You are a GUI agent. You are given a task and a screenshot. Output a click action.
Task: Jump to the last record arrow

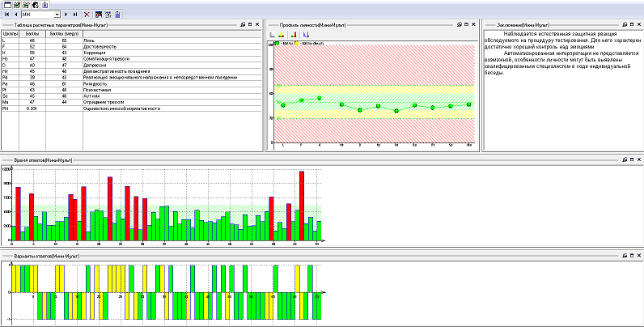click(x=75, y=15)
